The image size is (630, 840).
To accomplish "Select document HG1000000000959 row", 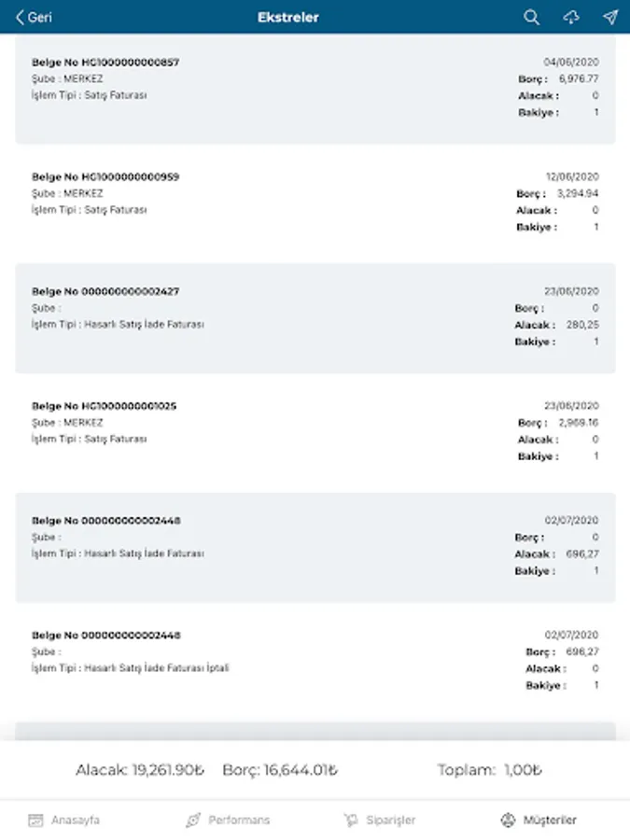I will coord(315,203).
